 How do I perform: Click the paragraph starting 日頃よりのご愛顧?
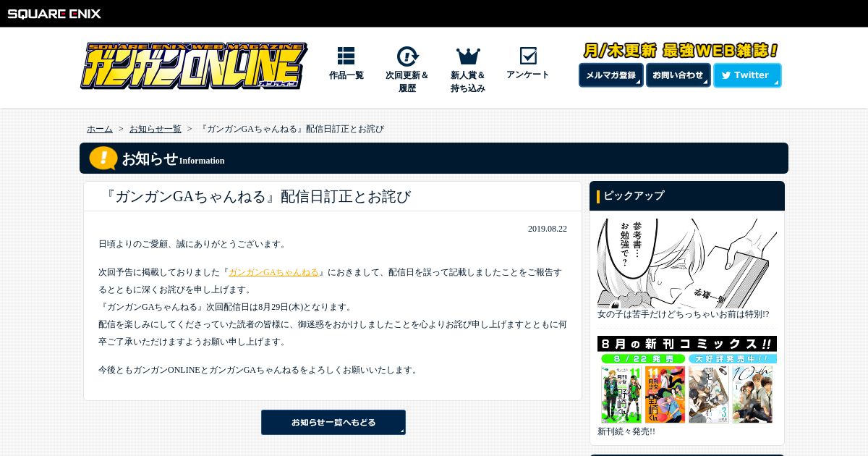tap(194, 244)
